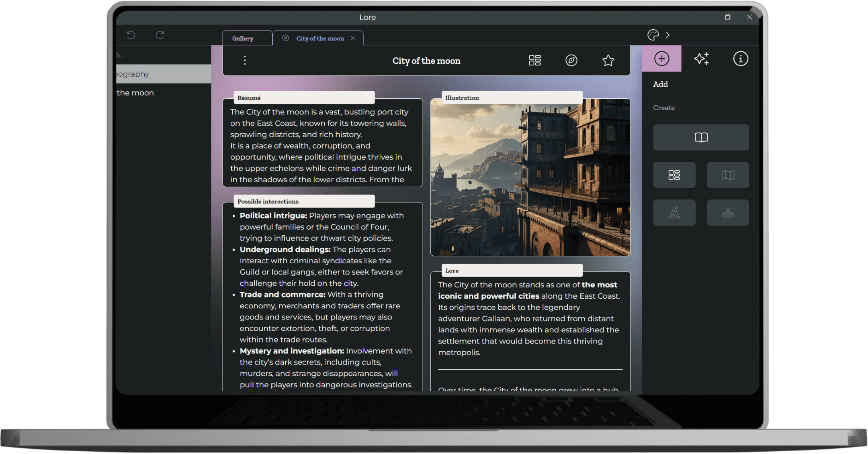Image resolution: width=868 pixels, height=454 pixels.
Task: Click the Lore section label
Action: (512, 271)
